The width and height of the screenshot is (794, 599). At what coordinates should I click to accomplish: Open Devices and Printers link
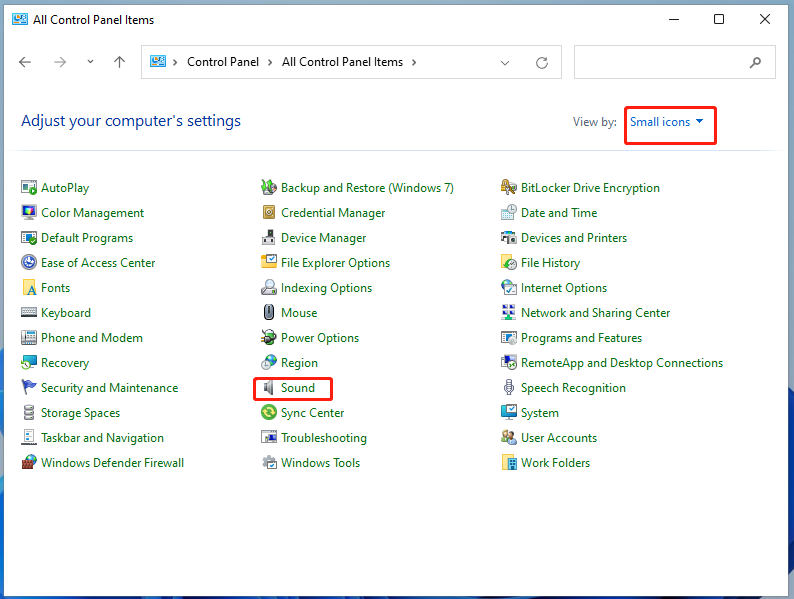(574, 237)
